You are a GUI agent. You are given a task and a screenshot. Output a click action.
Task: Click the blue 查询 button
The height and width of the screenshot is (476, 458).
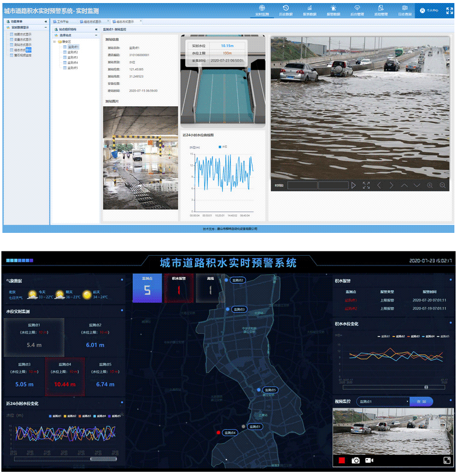pos(421,401)
